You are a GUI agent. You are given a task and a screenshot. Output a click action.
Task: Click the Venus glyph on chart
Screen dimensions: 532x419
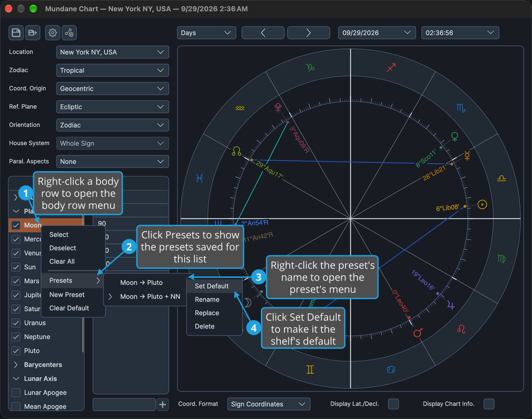coord(455,137)
